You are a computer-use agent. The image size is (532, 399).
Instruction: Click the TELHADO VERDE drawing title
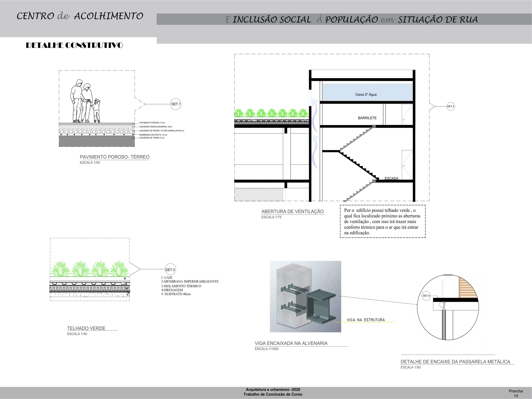86,328
